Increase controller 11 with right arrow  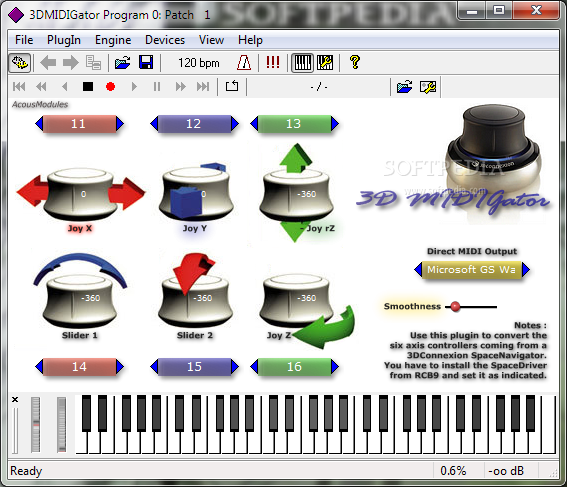[x=120, y=124]
